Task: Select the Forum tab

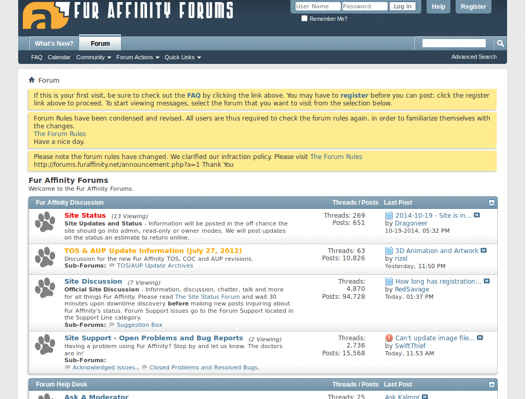Action: (x=100, y=43)
